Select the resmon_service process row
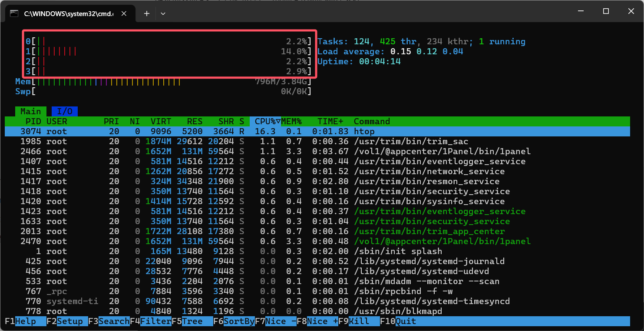The height and width of the screenshot is (331, 644). pyautogui.click(x=317, y=181)
